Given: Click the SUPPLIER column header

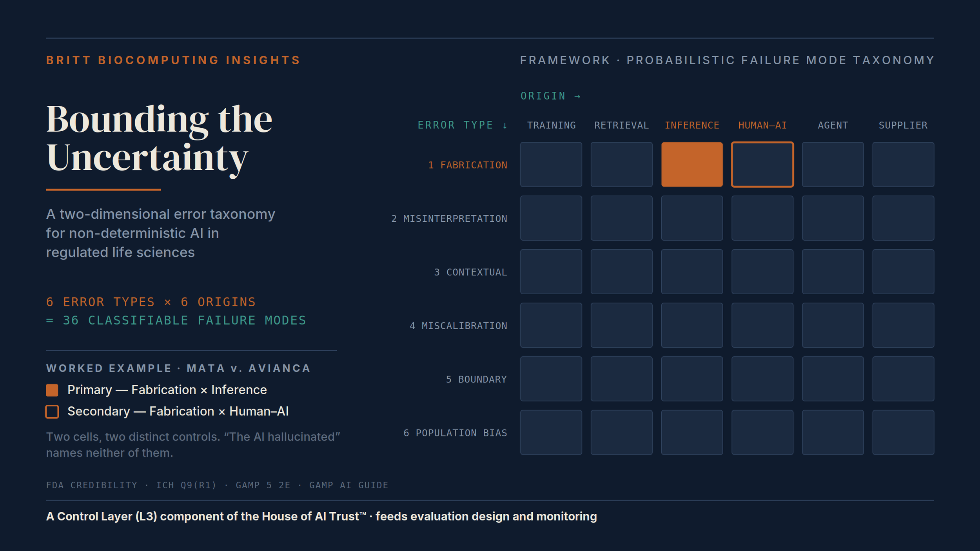Looking at the screenshot, I should pyautogui.click(x=903, y=125).
